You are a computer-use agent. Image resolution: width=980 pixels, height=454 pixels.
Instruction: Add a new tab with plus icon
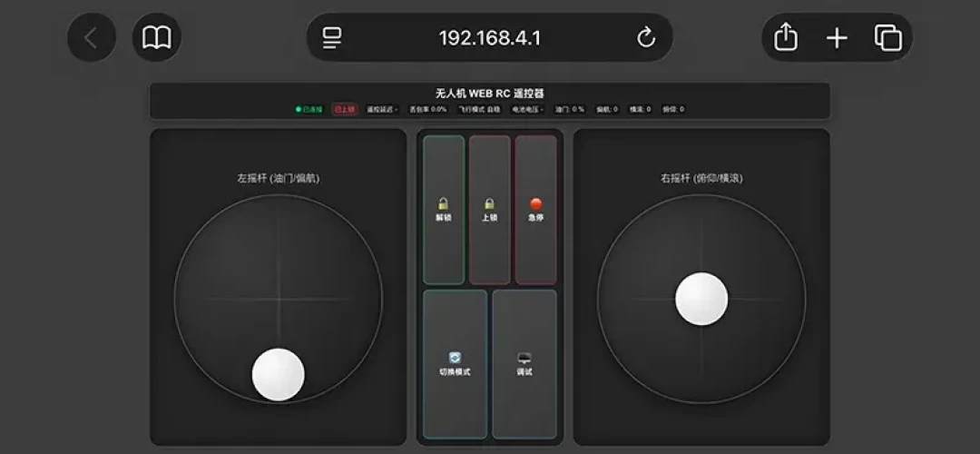coord(837,38)
